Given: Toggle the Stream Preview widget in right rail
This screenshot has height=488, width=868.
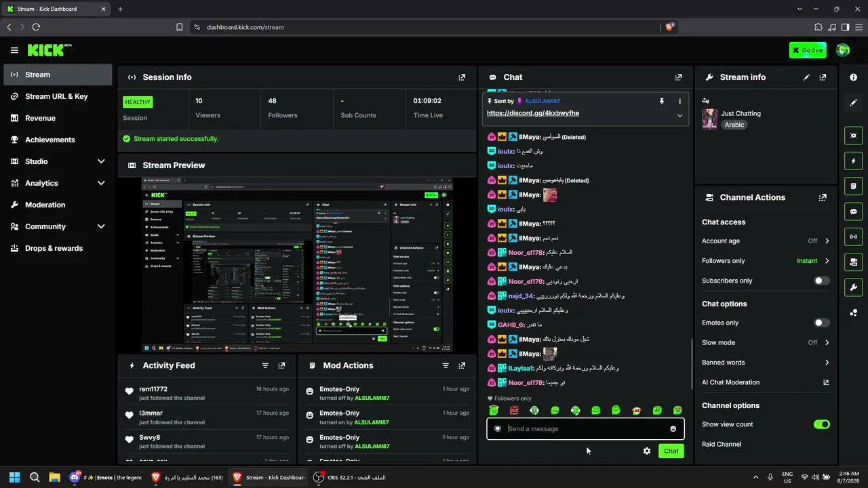Looking at the screenshot, I should 853,136.
